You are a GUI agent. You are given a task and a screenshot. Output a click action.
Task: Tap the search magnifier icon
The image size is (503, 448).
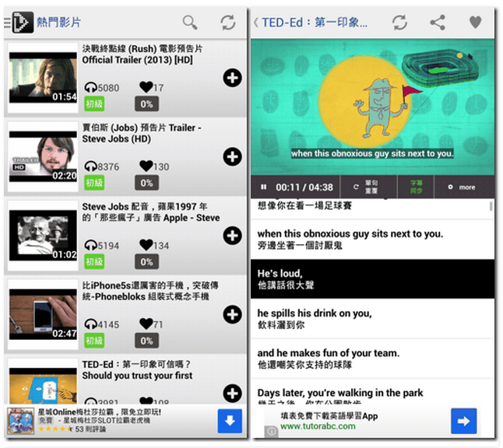pyautogui.click(x=190, y=23)
